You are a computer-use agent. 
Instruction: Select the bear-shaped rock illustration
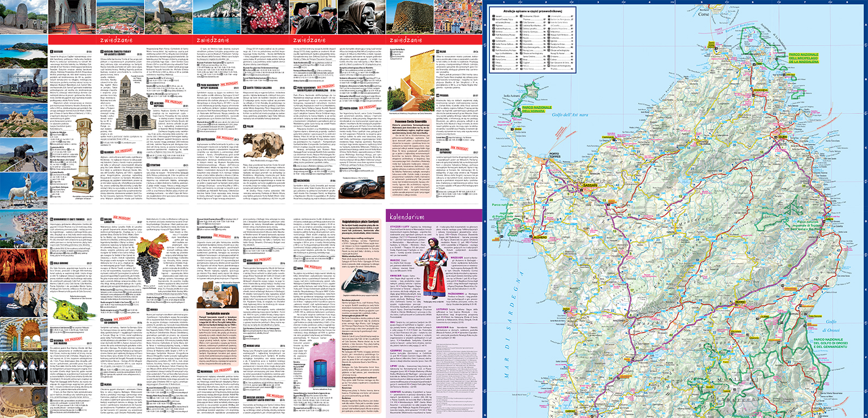(263, 145)
